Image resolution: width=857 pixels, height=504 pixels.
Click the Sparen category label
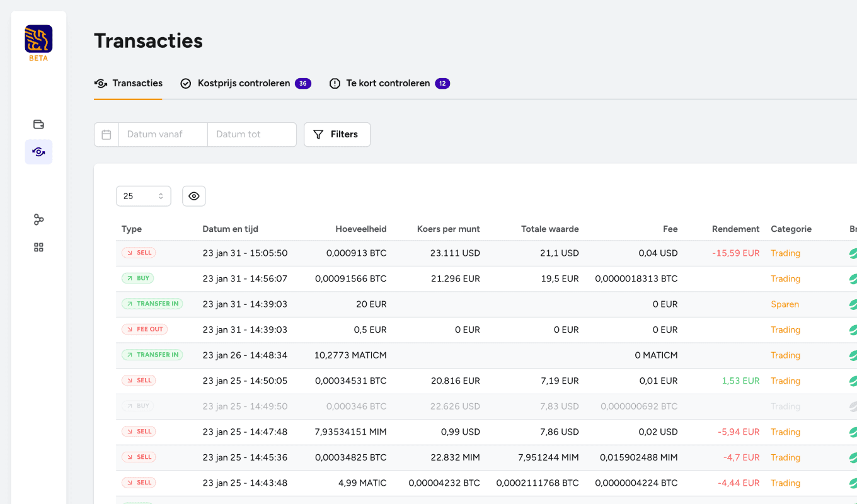point(785,304)
